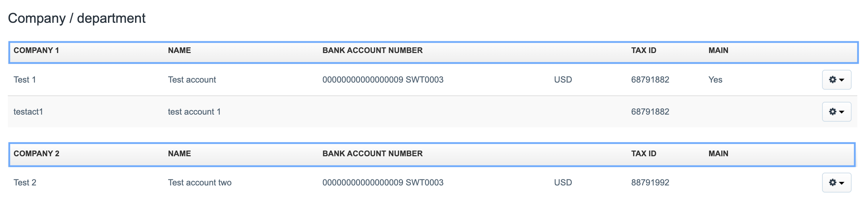Open gear actions menu for Test 1 row

(x=836, y=80)
